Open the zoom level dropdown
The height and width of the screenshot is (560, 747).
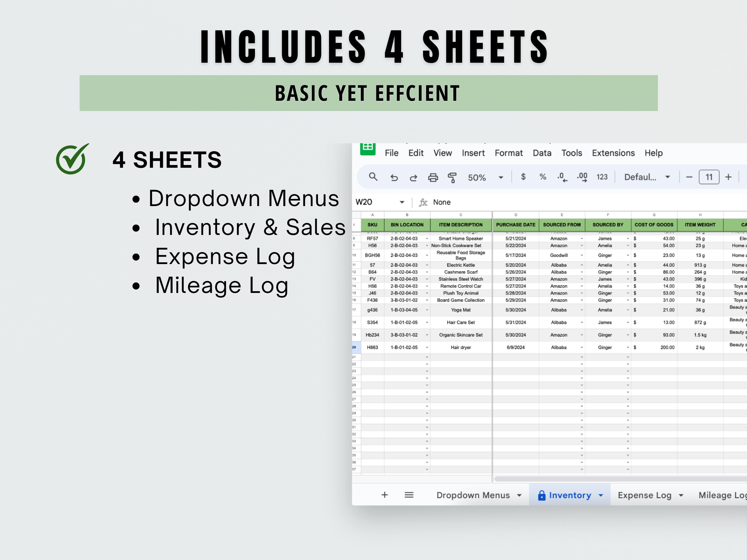click(x=501, y=177)
